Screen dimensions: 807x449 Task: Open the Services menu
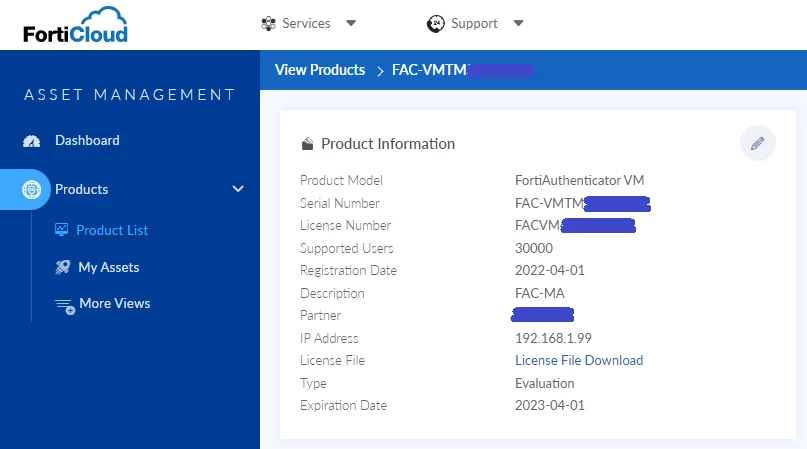point(306,24)
